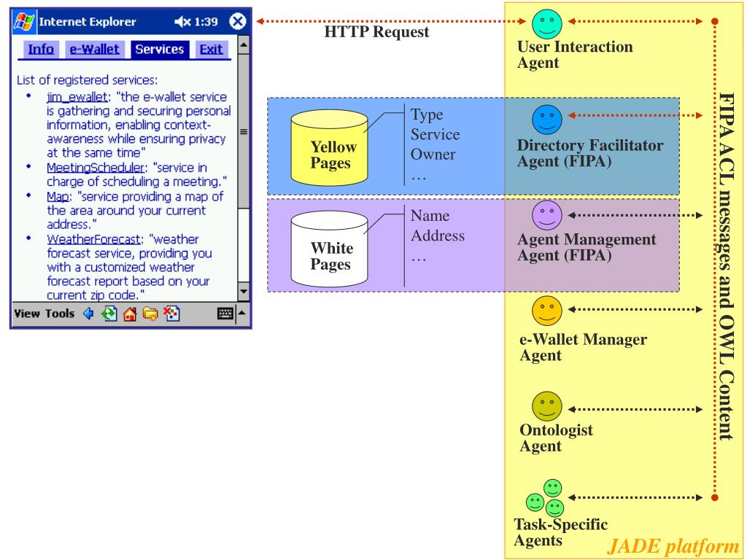Click the green Refresh icon
747x560 pixels.
(x=109, y=314)
